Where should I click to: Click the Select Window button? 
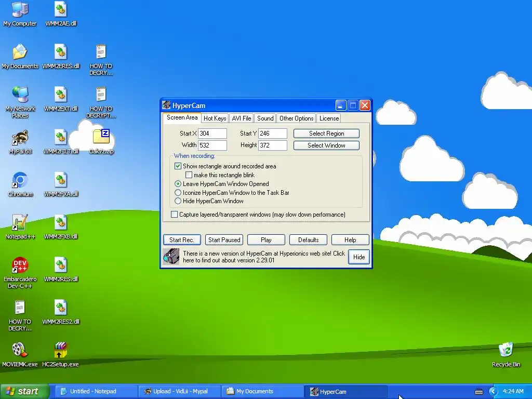[x=326, y=145]
